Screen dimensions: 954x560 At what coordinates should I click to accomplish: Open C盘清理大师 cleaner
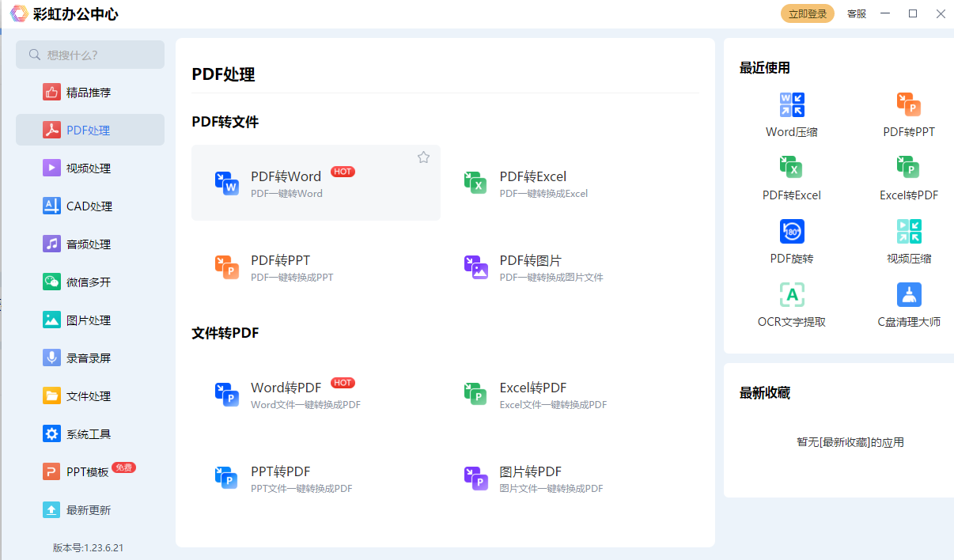click(x=909, y=303)
